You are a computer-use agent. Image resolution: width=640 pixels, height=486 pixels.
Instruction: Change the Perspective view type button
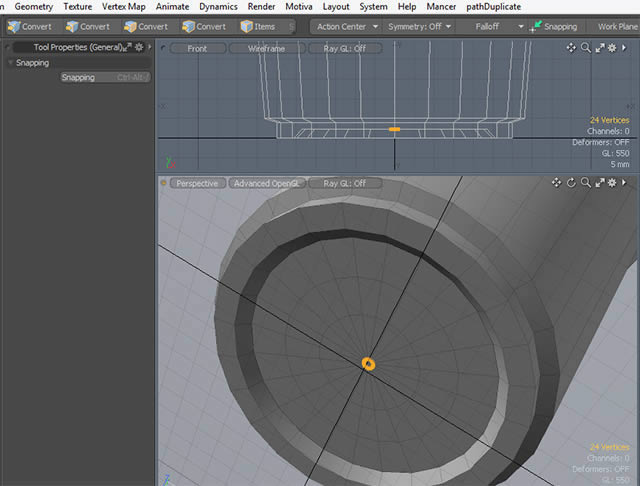(x=198, y=183)
